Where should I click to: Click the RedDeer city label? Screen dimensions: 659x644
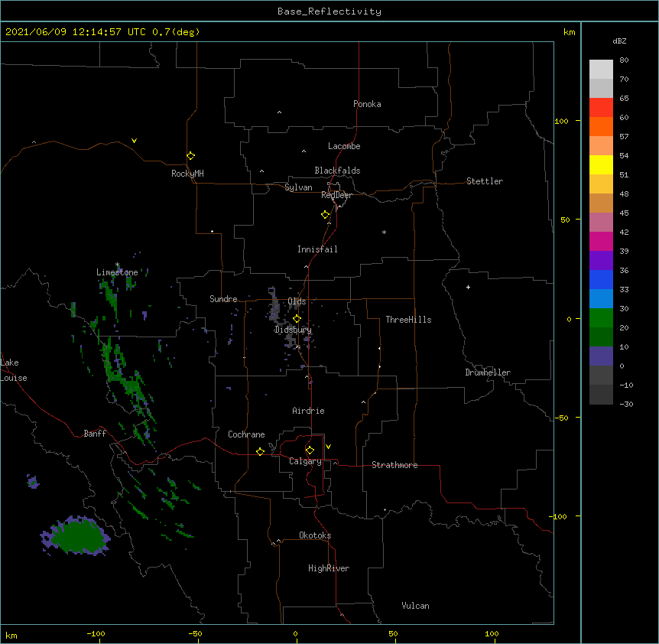click(x=336, y=195)
